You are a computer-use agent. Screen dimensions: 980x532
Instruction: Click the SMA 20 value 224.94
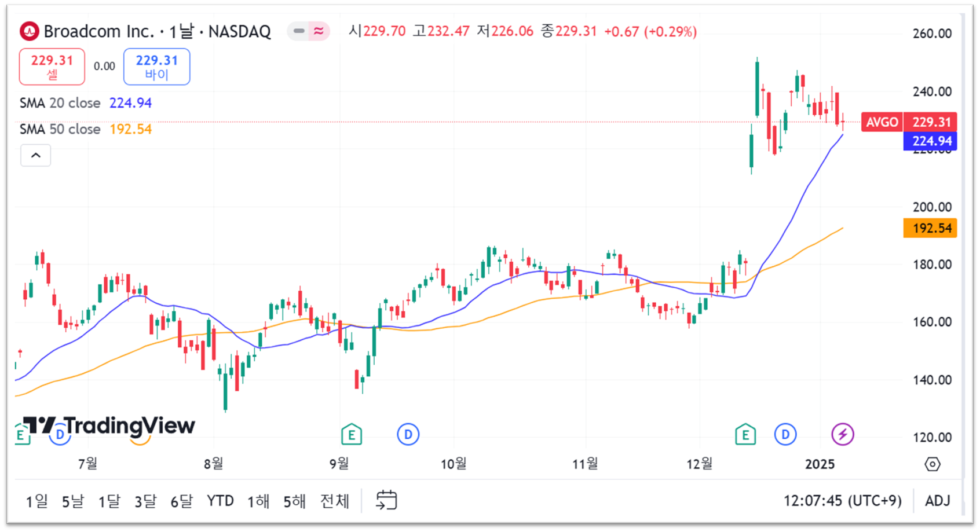[131, 103]
